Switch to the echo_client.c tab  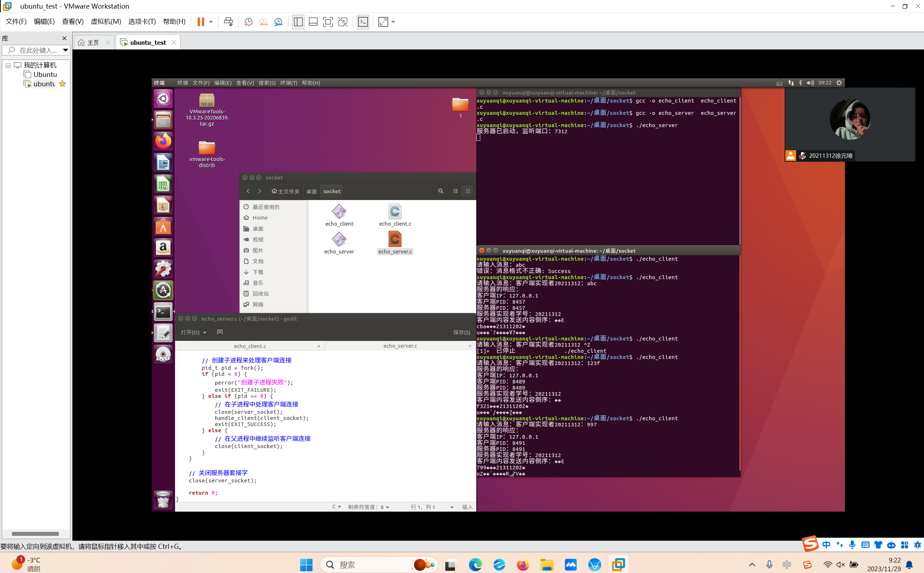[250, 346]
